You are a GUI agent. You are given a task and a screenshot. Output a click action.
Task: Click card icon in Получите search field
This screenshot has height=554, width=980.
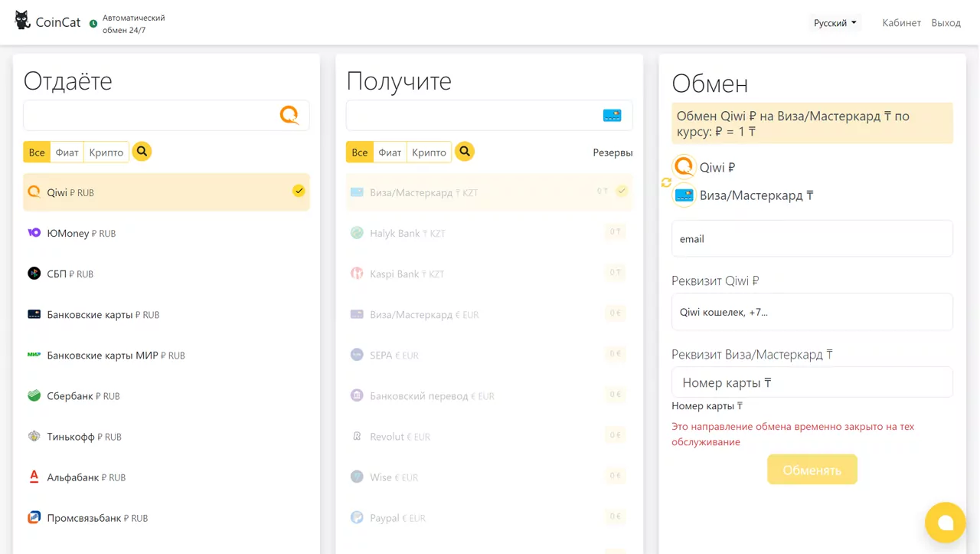click(x=612, y=116)
